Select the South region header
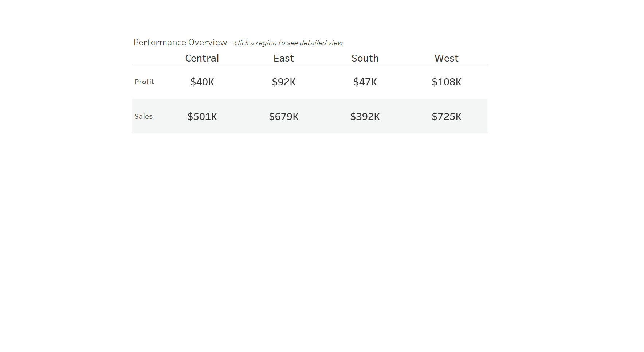The width and height of the screenshot is (644, 352). click(x=365, y=58)
